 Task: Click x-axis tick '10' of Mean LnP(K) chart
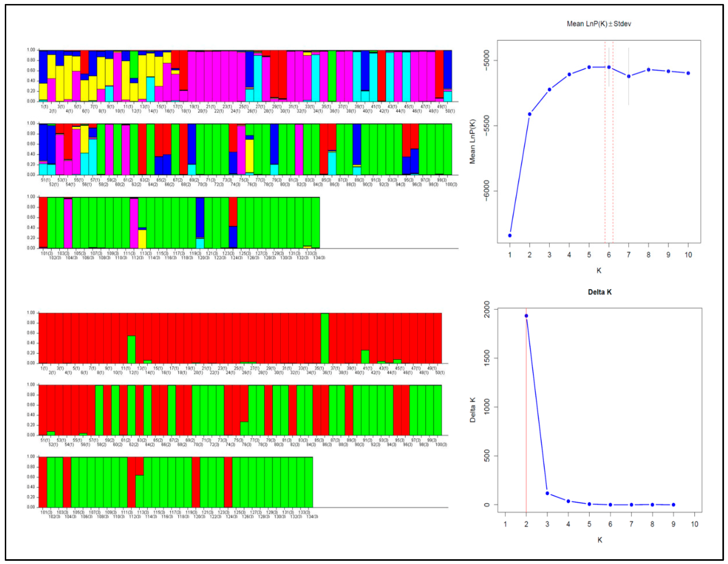(x=688, y=255)
